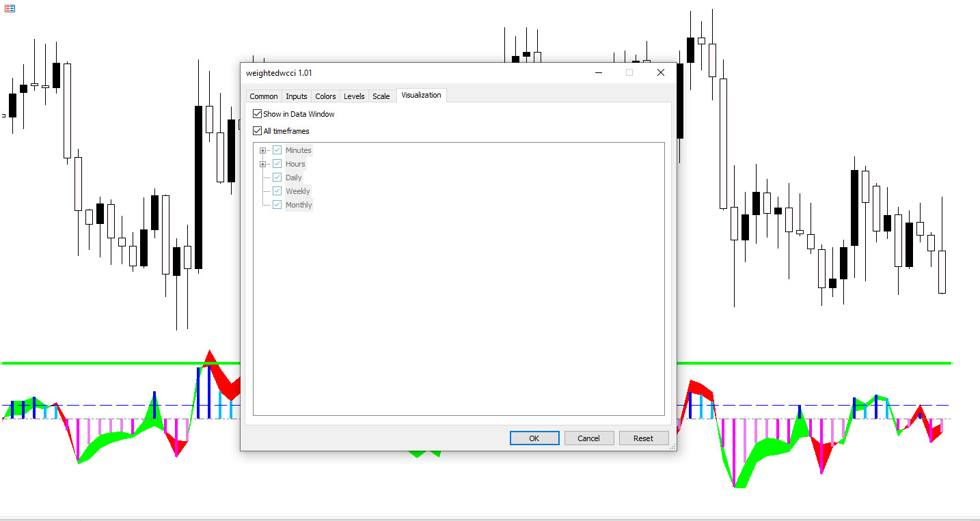The width and height of the screenshot is (980, 521).
Task: Expand the Hours tree node
Action: (x=262, y=164)
